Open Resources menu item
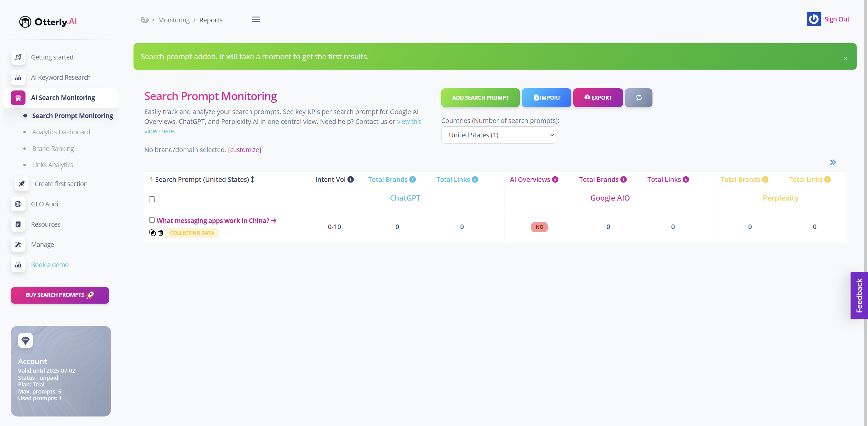 tap(45, 225)
